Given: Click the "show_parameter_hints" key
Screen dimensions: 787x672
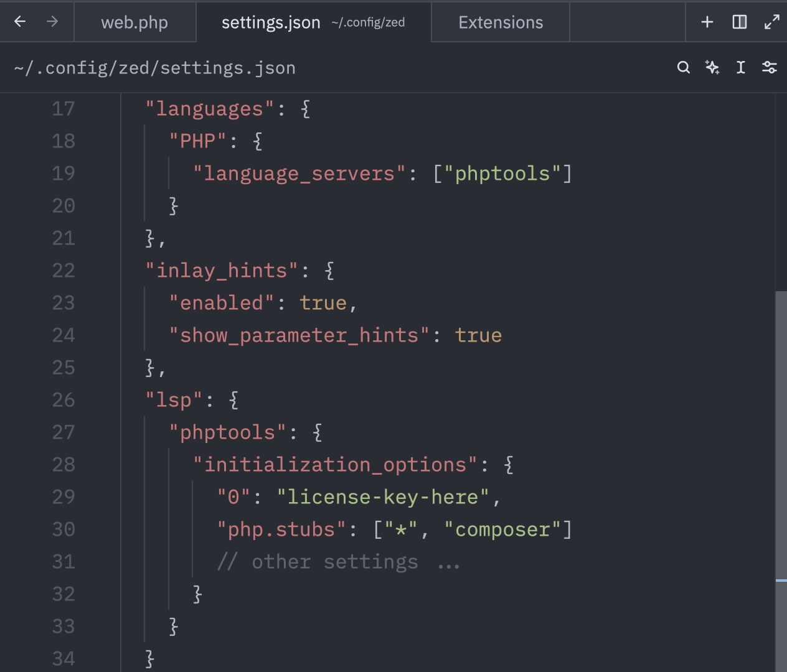Looking at the screenshot, I should (299, 335).
